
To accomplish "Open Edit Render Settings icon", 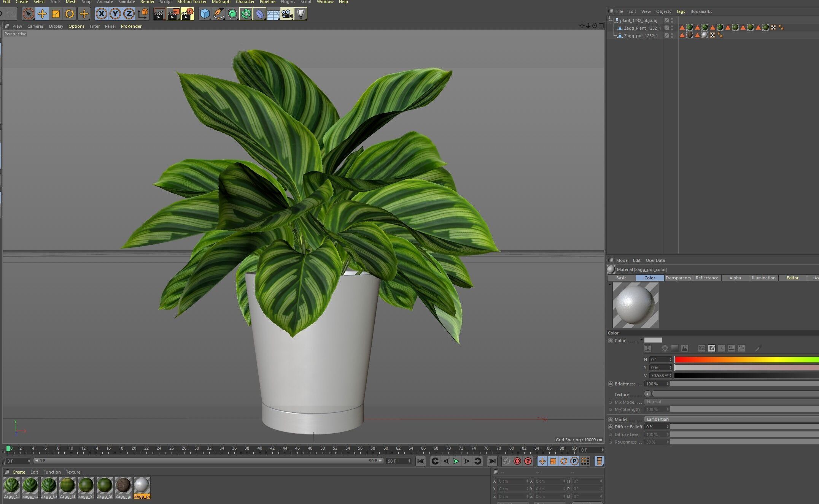I will click(187, 14).
